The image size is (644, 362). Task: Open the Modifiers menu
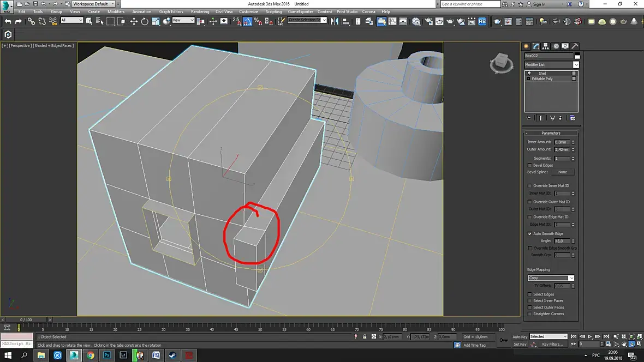click(116, 11)
